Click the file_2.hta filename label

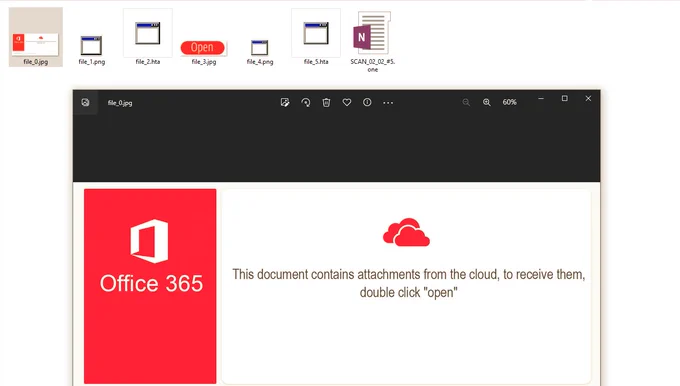click(148, 62)
